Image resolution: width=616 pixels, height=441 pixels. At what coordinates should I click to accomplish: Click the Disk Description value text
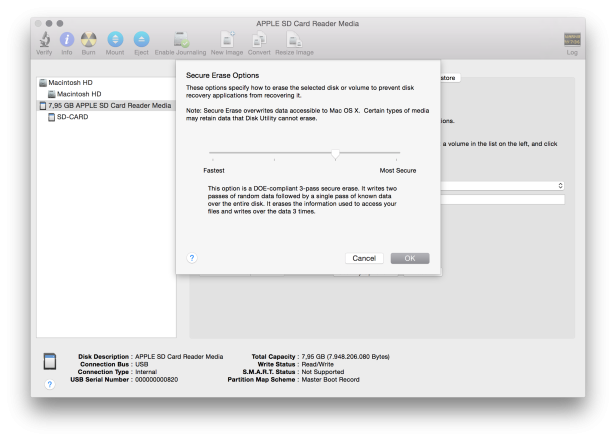179,357
